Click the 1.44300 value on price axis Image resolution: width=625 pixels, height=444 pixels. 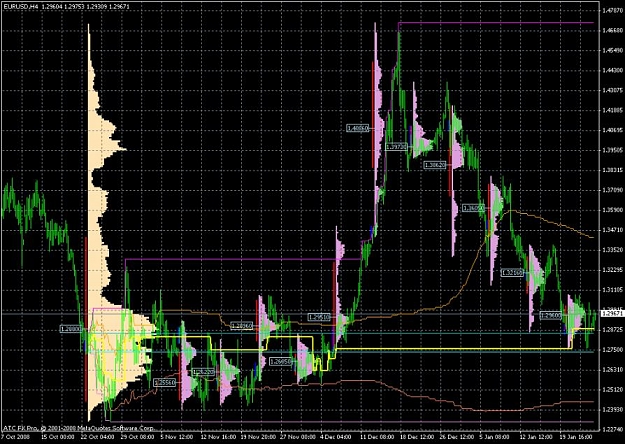[613, 70]
